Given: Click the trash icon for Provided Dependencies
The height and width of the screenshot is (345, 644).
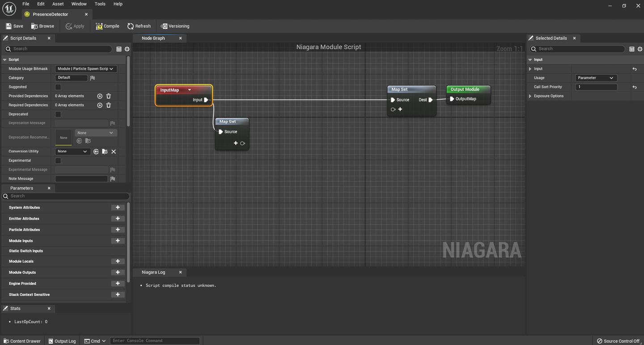Looking at the screenshot, I should point(108,96).
